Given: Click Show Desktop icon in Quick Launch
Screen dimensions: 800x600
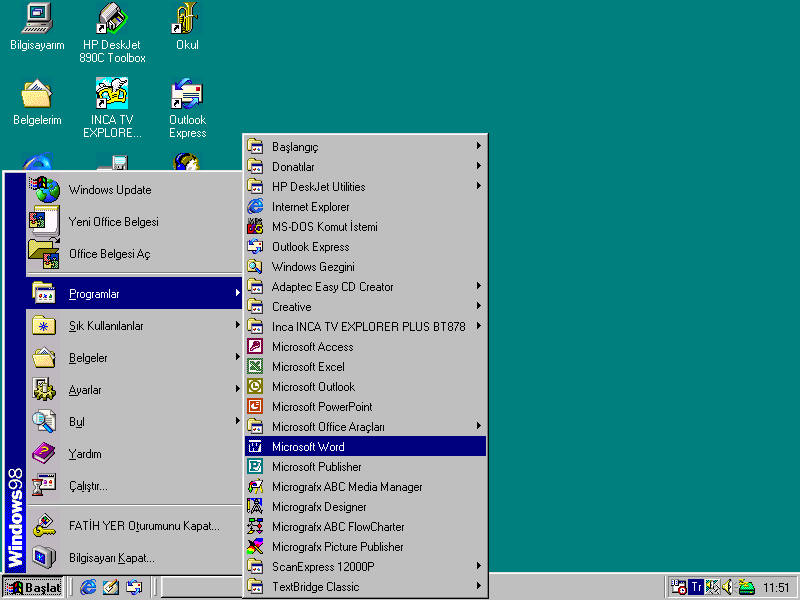Looking at the screenshot, I should (111, 587).
